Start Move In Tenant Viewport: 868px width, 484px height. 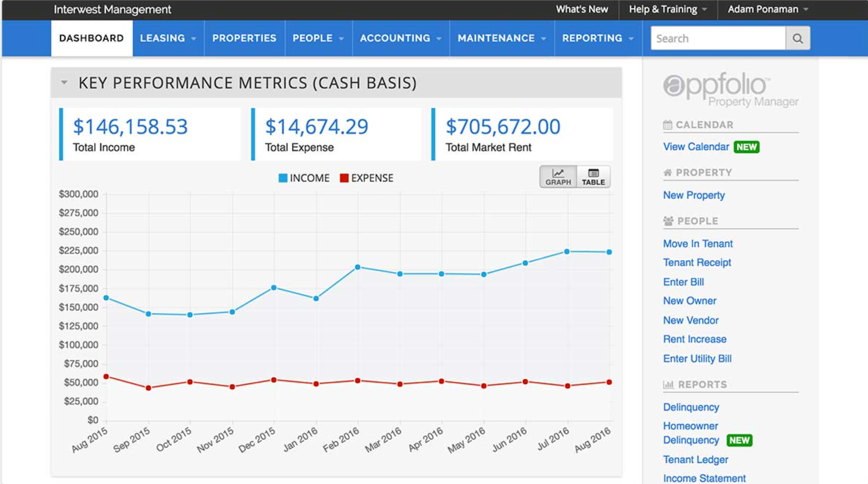[x=698, y=244]
